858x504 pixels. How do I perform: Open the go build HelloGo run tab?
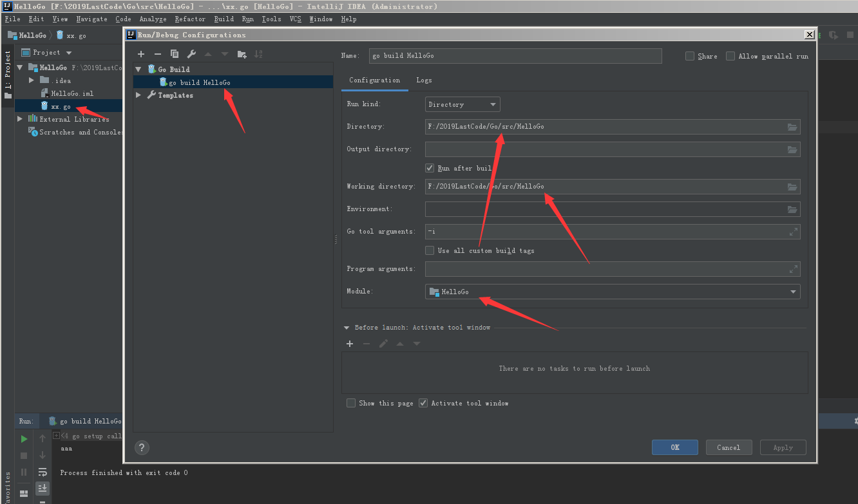(x=84, y=422)
